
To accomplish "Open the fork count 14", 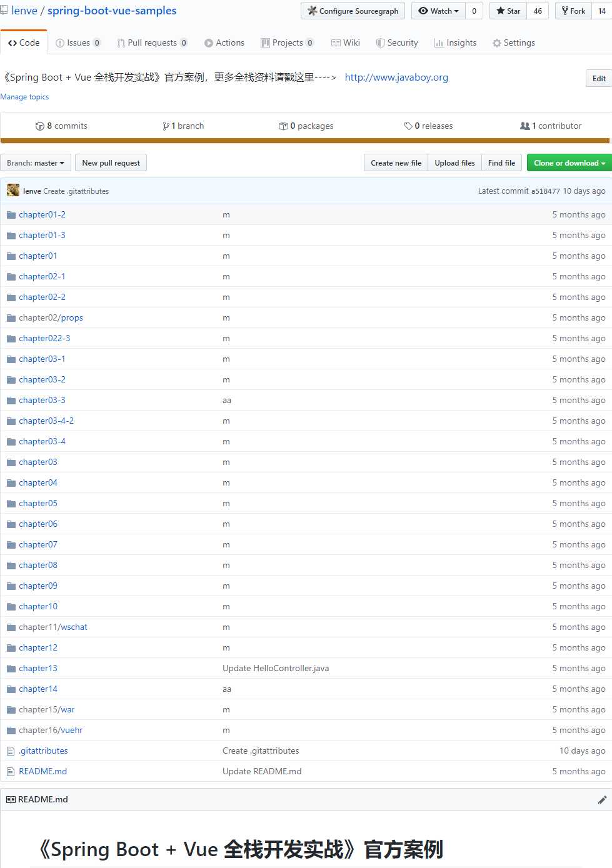I will coord(602,11).
